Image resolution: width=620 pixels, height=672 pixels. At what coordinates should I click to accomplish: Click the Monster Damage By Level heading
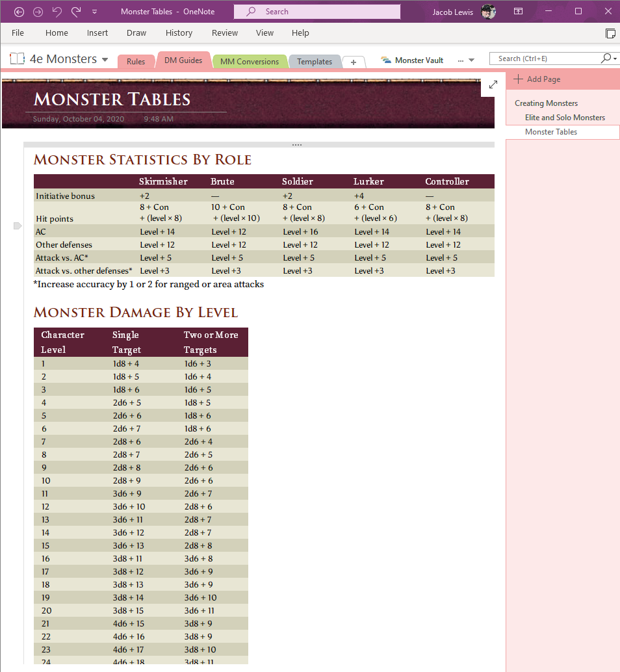[x=136, y=313]
